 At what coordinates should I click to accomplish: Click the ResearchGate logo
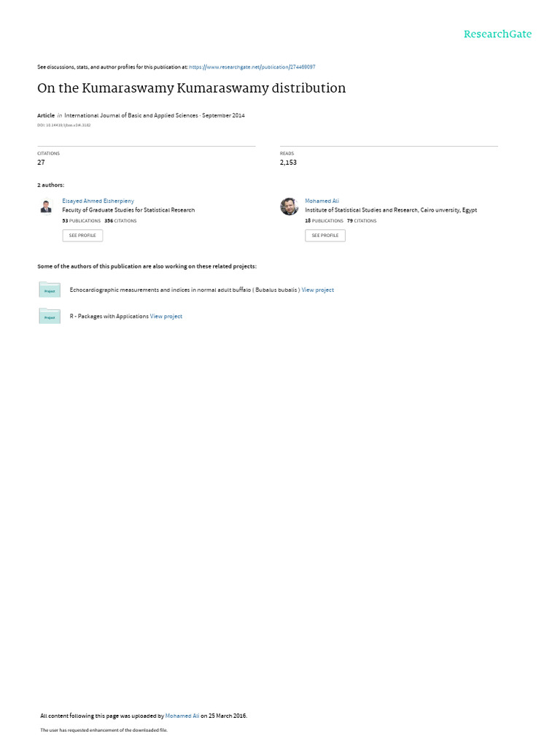pyautogui.click(x=497, y=34)
